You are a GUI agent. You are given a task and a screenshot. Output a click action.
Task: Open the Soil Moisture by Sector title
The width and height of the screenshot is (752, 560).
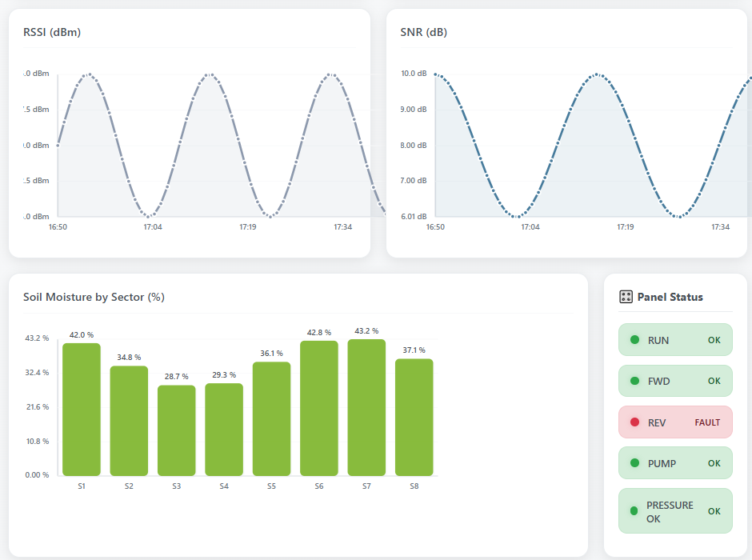click(93, 297)
